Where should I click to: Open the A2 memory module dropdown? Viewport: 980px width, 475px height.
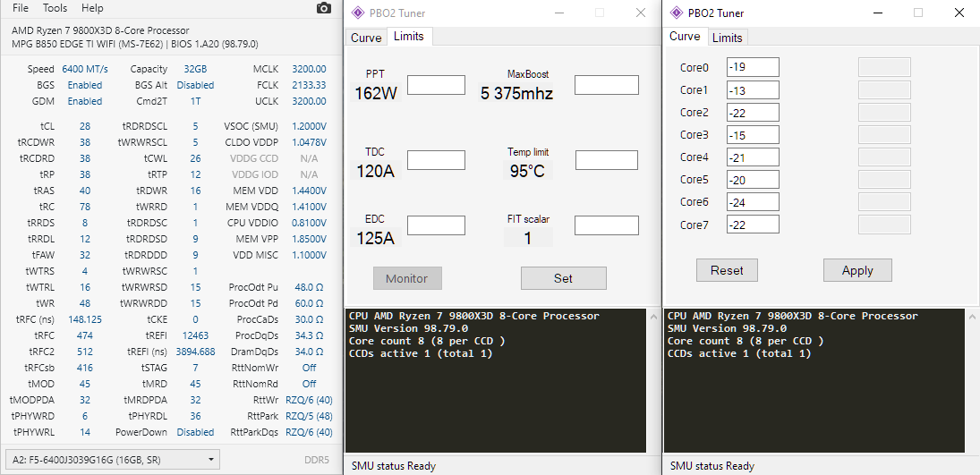pos(112,460)
